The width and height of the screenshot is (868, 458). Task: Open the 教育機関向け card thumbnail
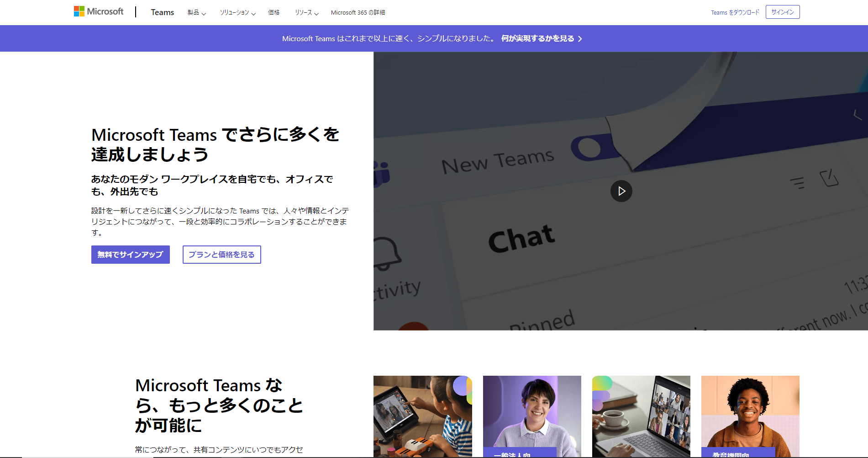point(750,416)
